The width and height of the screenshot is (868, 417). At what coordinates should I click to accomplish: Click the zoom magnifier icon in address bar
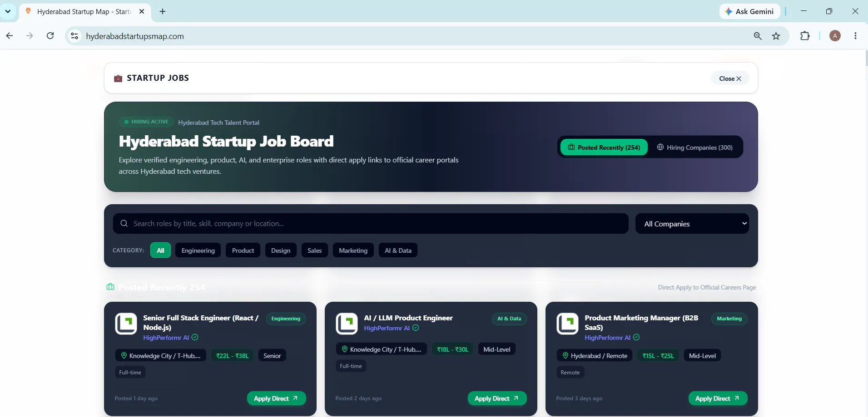pyautogui.click(x=758, y=36)
